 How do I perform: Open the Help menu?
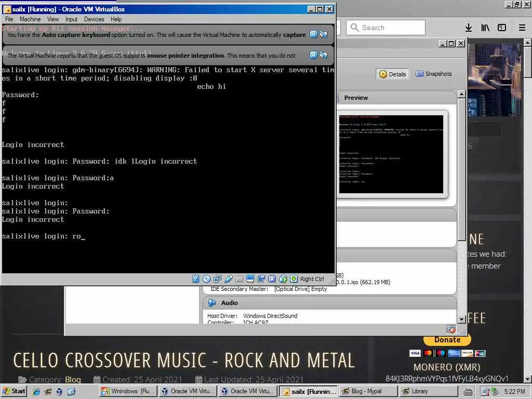[116, 19]
